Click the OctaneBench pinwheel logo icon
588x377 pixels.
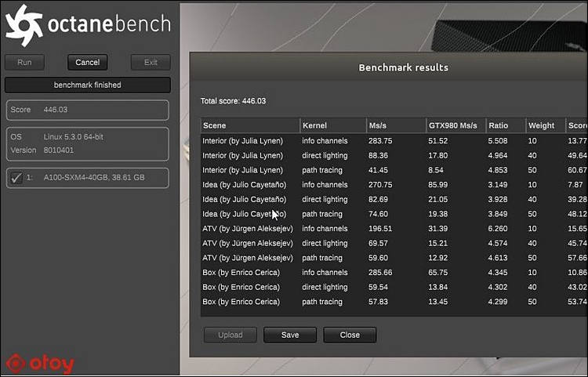pyautogui.click(x=24, y=26)
